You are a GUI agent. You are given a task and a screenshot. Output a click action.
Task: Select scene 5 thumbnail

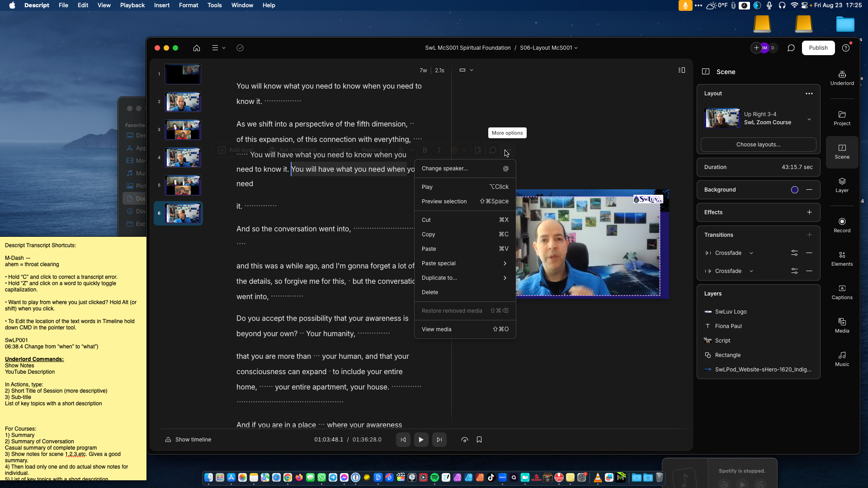pos(183,185)
